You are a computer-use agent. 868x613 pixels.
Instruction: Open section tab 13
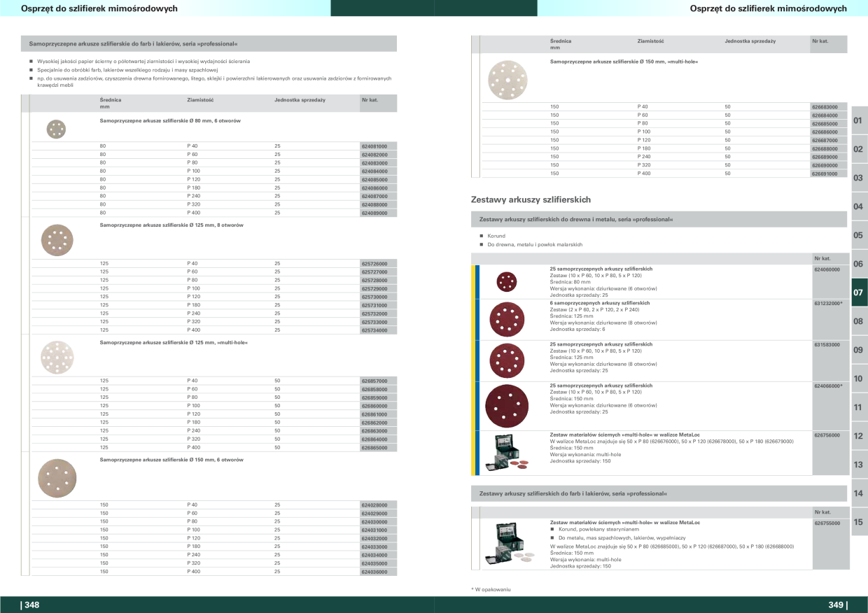point(859,465)
